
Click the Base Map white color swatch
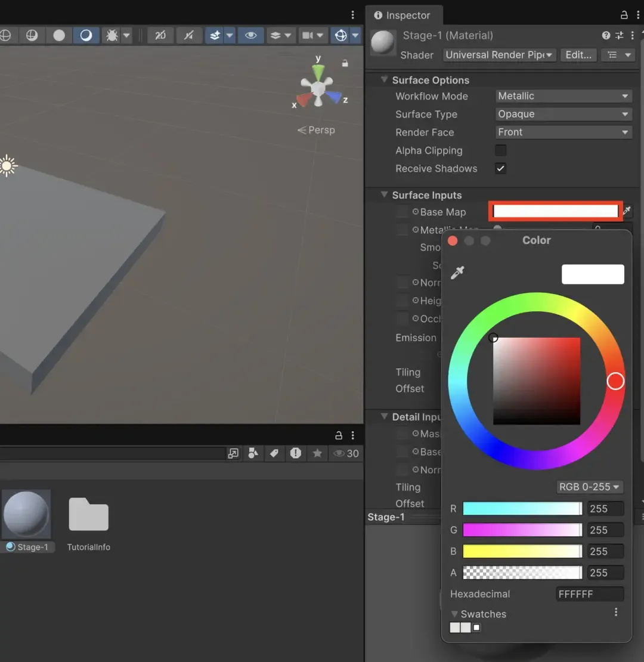(x=555, y=211)
